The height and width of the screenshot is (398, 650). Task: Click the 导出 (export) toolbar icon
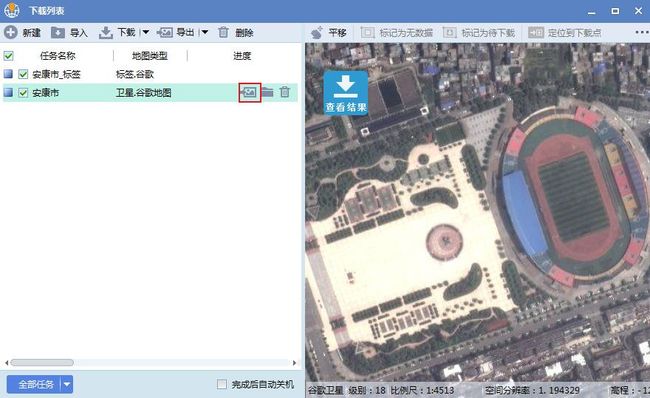coord(165,32)
